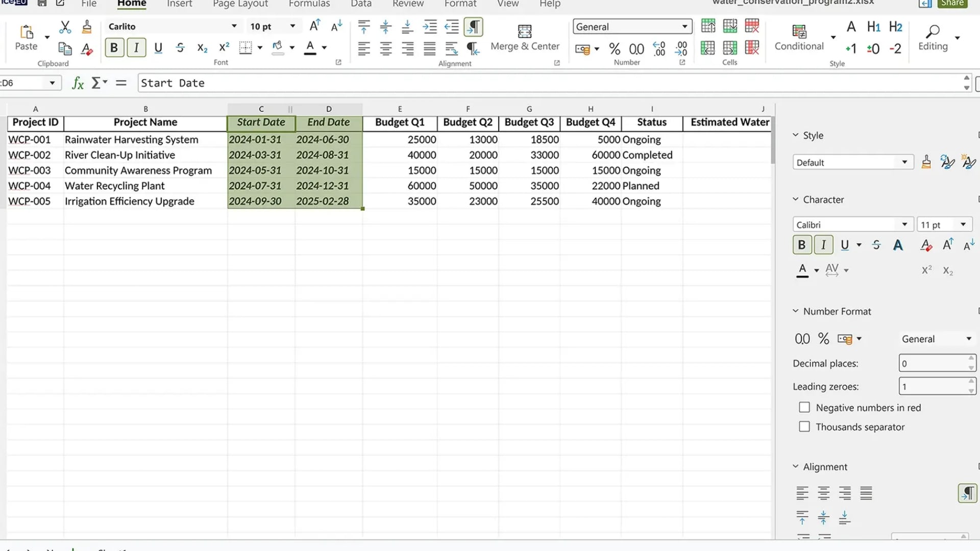Screen dimensions: 980x551
Task: Toggle left-to-right button in sidebar Alignment
Action: (967, 493)
